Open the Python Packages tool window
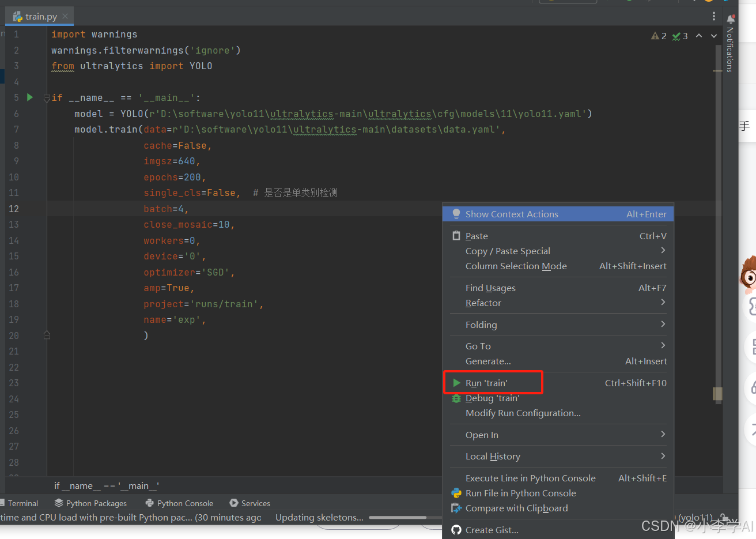Screen dimensions: 756x539 click(90, 503)
